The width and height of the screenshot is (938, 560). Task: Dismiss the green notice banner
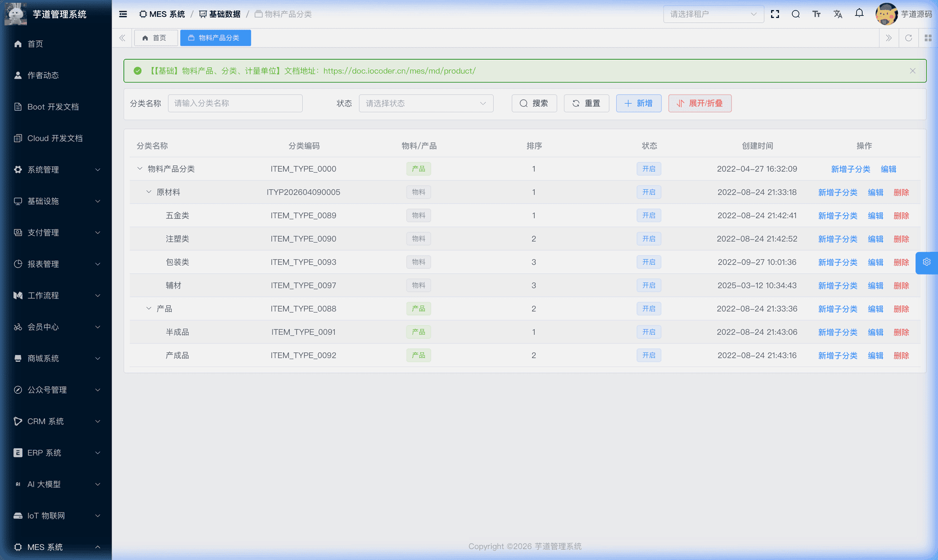(912, 71)
